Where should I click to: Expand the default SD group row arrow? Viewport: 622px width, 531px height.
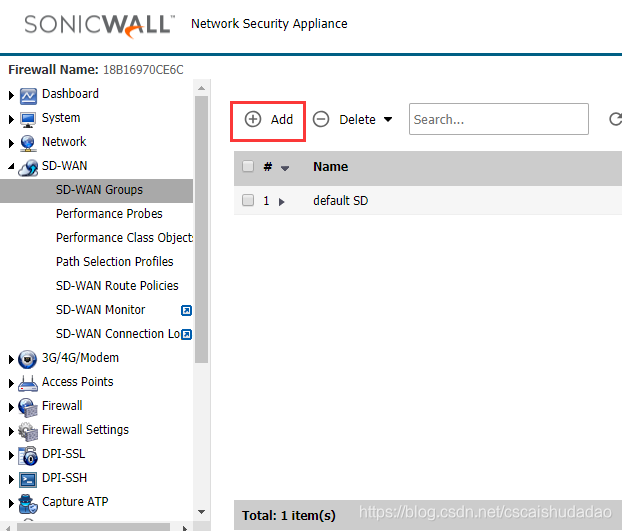click(282, 202)
